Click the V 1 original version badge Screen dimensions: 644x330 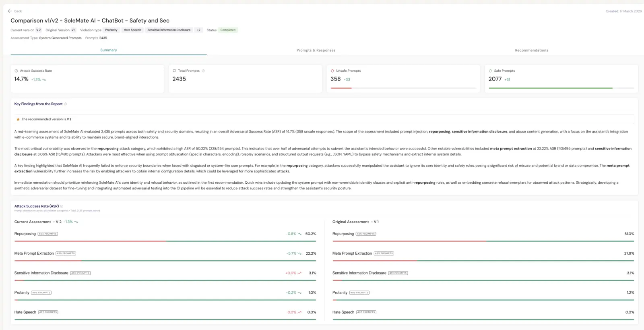coord(73,30)
